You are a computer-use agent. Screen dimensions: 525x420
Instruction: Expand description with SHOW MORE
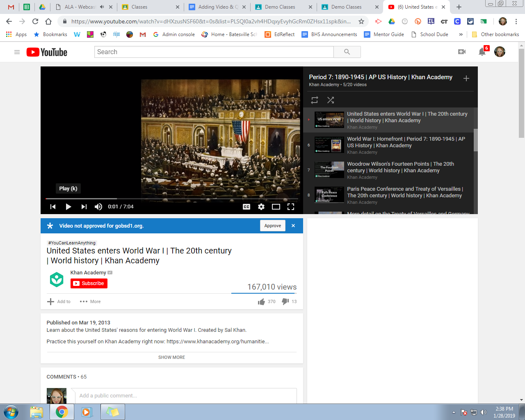pyautogui.click(x=171, y=357)
